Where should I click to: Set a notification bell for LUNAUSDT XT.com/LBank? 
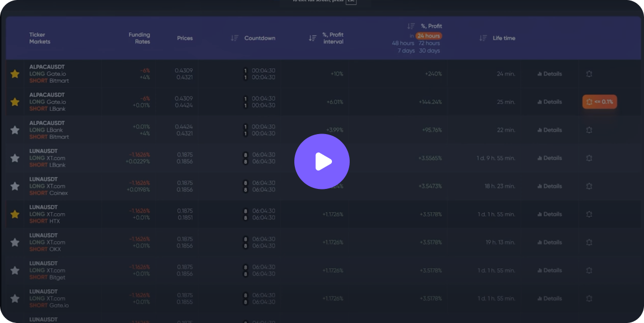click(589, 158)
